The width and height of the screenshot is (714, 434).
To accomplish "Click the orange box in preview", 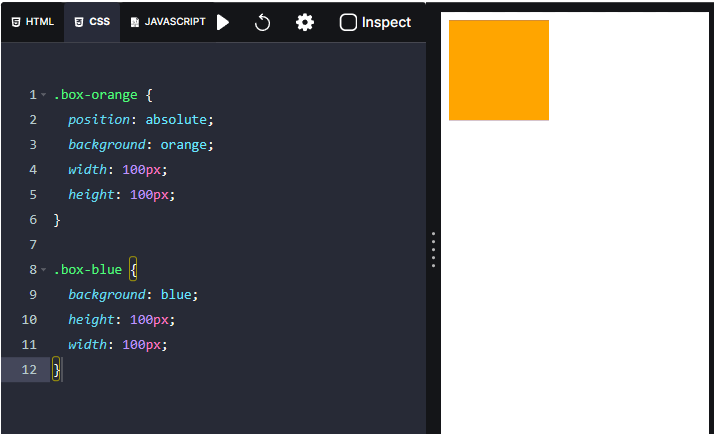I will [499, 70].
